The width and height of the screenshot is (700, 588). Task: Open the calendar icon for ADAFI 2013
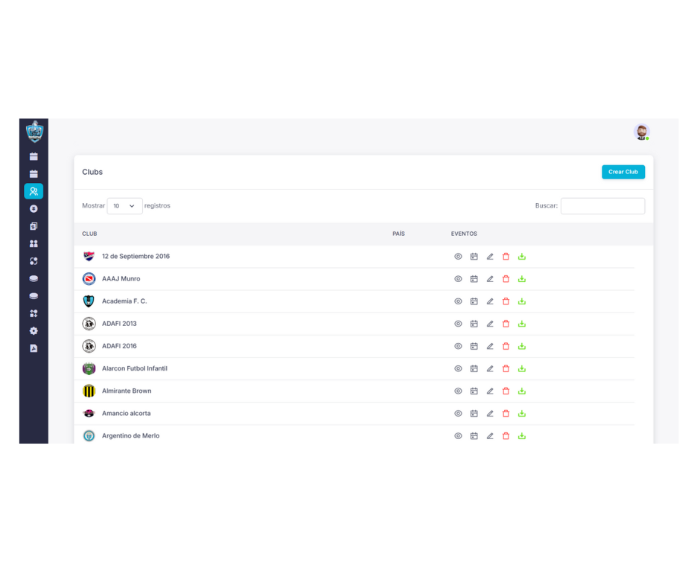[x=474, y=324]
